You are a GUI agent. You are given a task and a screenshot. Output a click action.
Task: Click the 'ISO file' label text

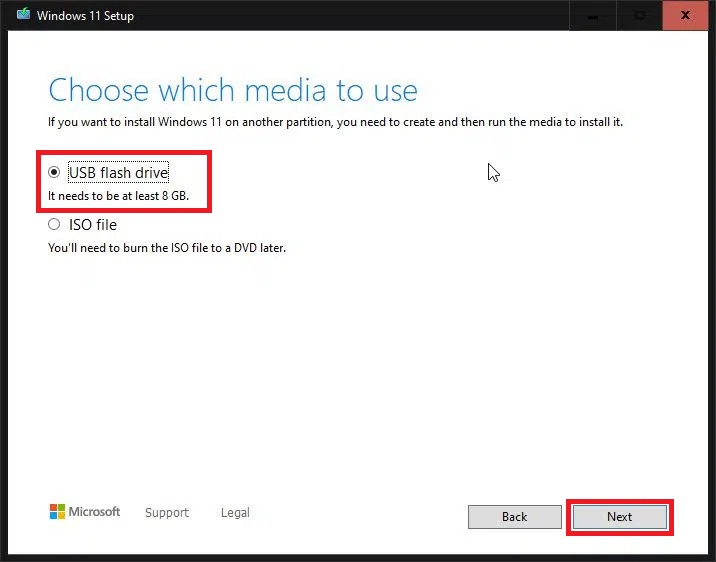93,225
